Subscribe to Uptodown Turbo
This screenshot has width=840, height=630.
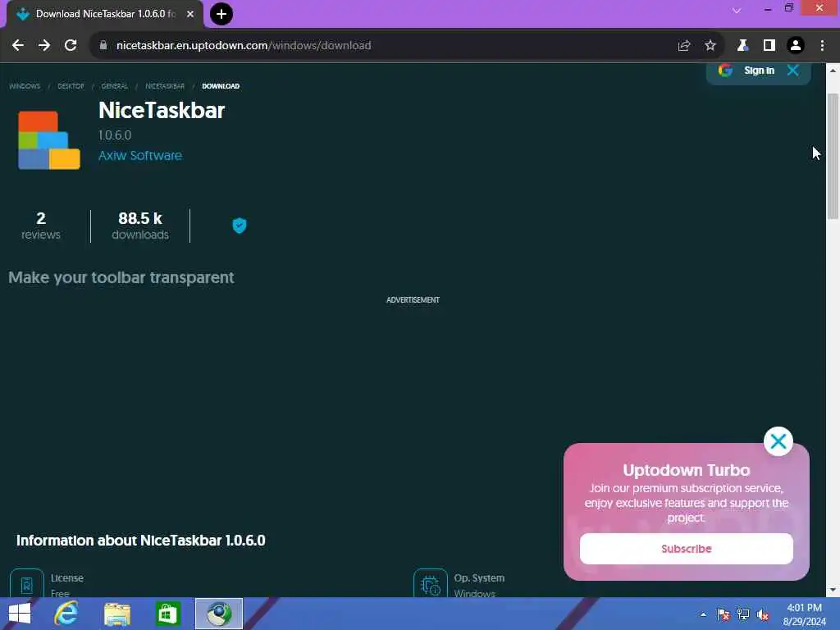pyautogui.click(x=687, y=549)
